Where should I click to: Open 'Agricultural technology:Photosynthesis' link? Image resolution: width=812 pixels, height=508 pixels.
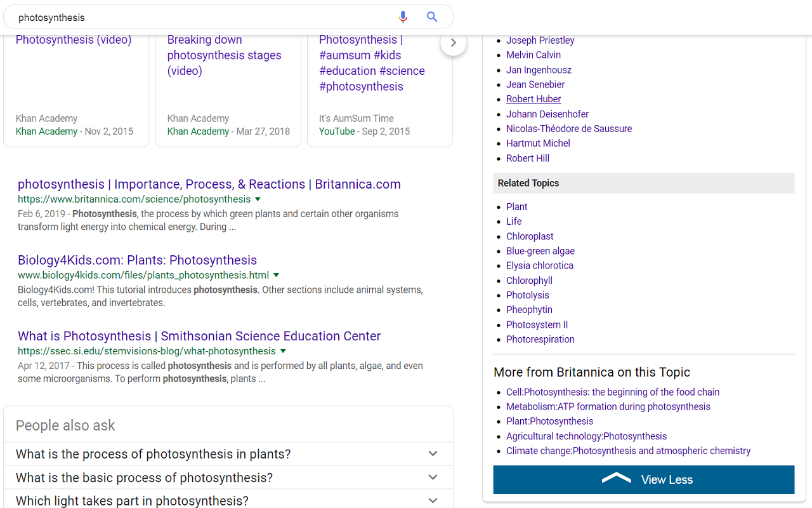point(587,436)
